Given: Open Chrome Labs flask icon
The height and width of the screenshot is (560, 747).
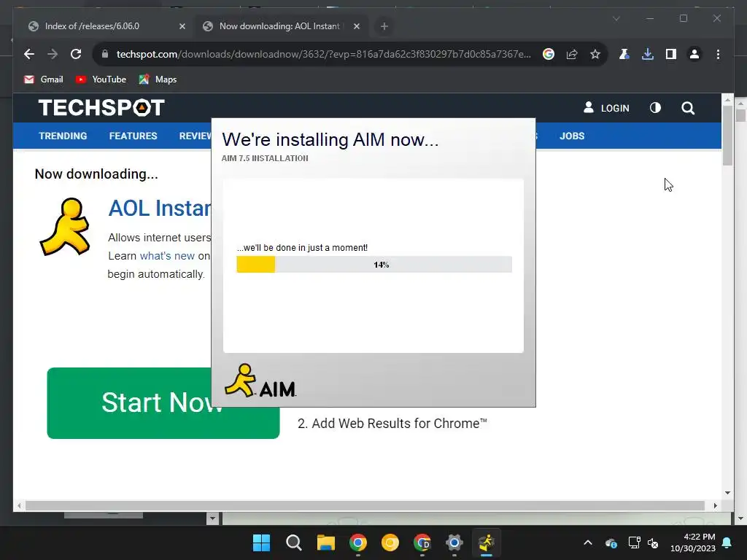Looking at the screenshot, I should point(624,54).
